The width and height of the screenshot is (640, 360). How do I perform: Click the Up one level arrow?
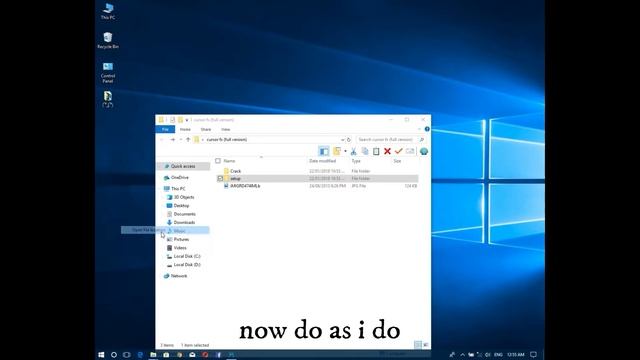pos(188,140)
